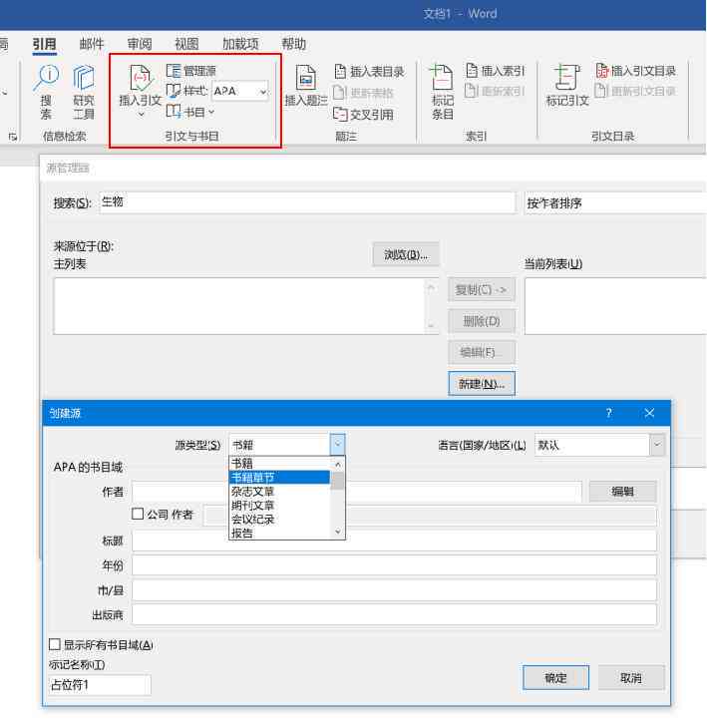This screenshot has height=728, width=707.
Task: Select 会议纪录 in the source type list
Action: pos(279,519)
